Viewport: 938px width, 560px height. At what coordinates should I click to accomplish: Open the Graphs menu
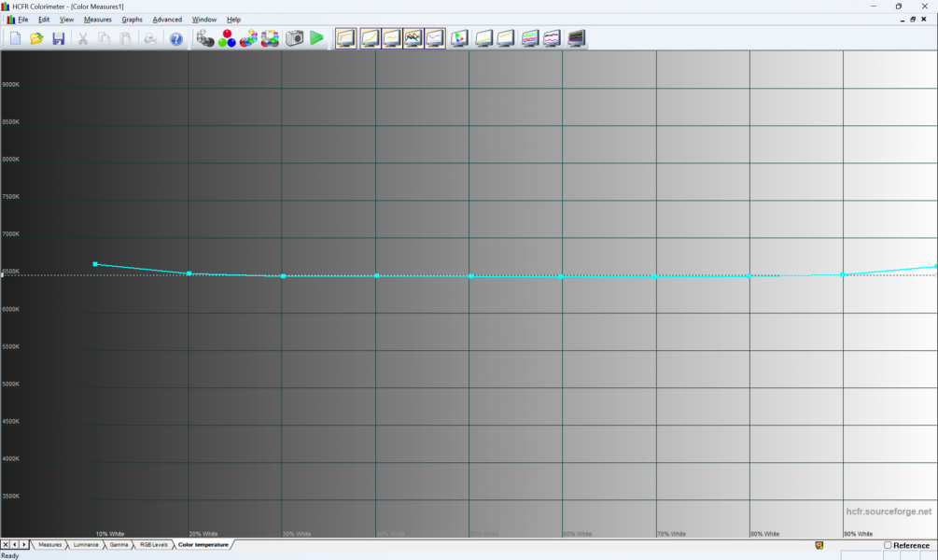[132, 20]
